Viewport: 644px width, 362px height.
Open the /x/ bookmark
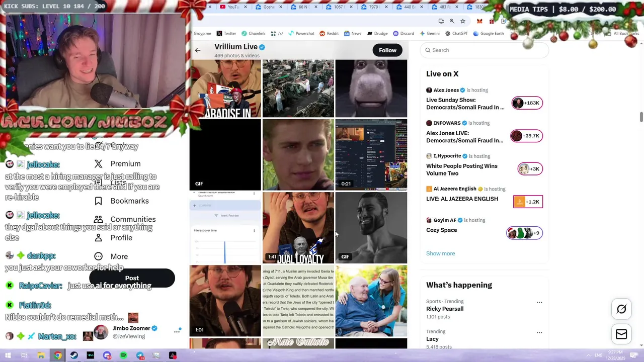(277, 34)
